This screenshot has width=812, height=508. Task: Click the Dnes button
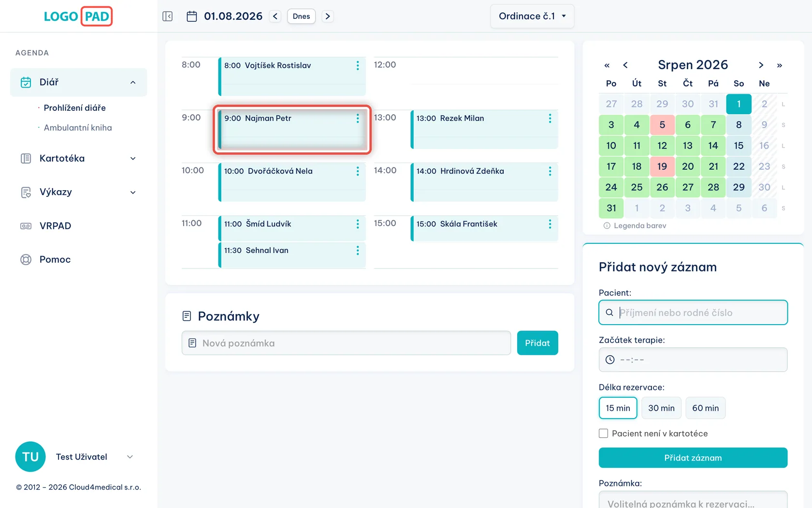pos(301,16)
